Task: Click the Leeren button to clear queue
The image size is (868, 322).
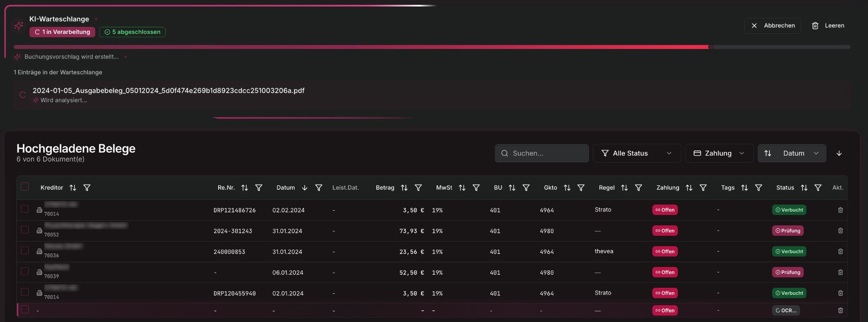Action: pyautogui.click(x=828, y=26)
